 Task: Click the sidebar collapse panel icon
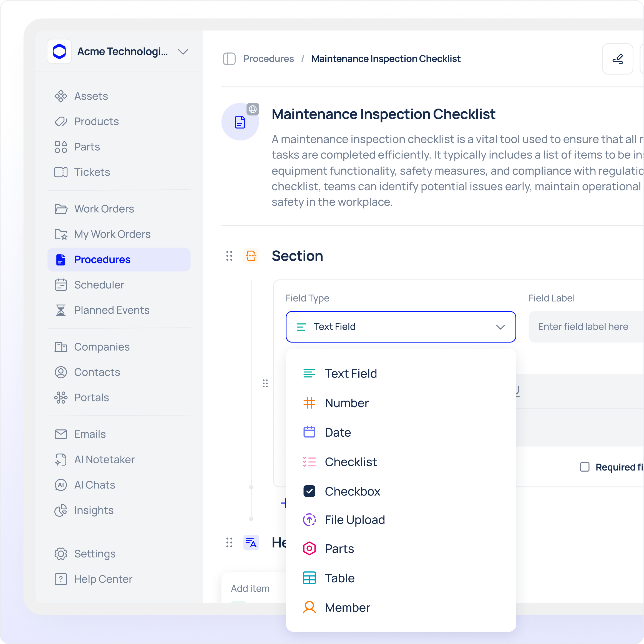click(229, 59)
